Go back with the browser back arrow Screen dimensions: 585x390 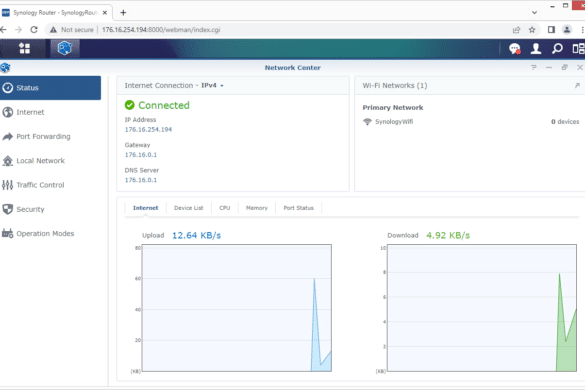pyautogui.click(x=3, y=29)
